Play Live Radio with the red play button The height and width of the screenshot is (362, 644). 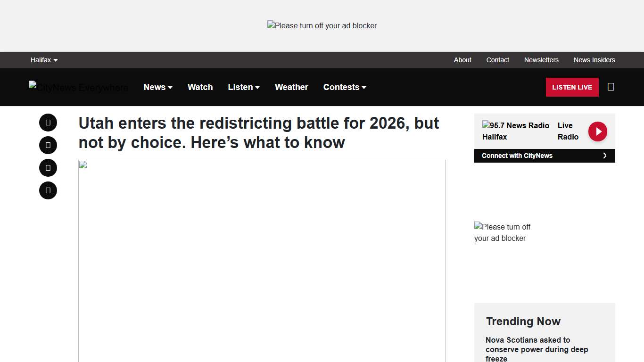point(597,132)
